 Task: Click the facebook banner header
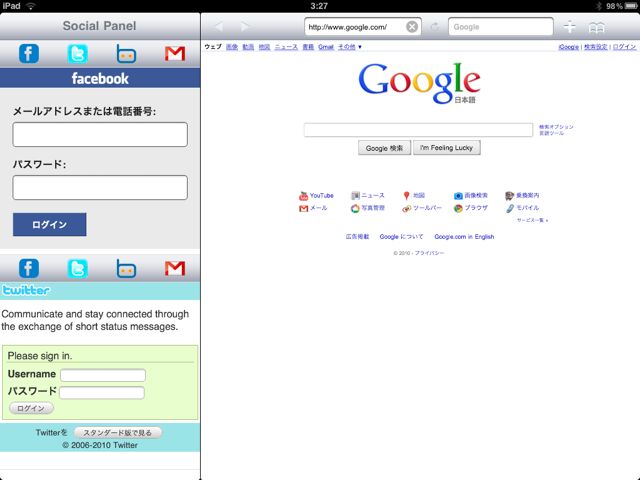coord(100,78)
